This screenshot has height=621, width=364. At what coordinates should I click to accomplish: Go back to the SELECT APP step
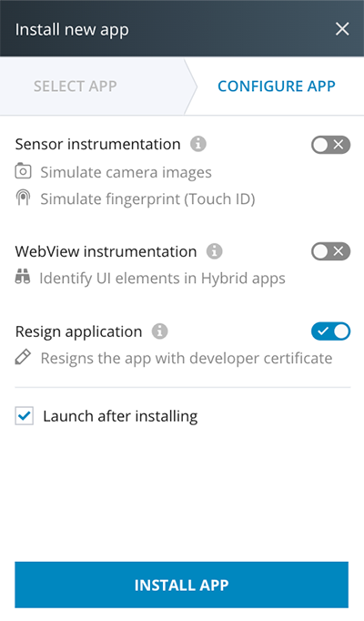(x=76, y=86)
